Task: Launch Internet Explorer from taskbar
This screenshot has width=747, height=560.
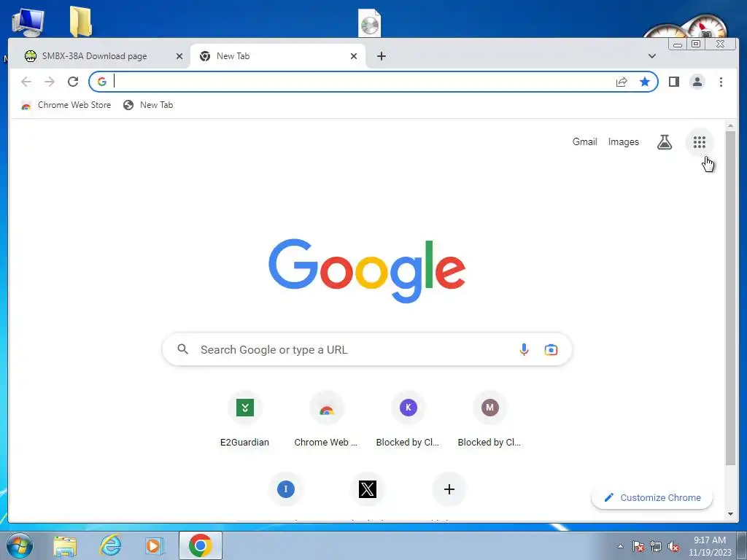Action: [x=110, y=545]
